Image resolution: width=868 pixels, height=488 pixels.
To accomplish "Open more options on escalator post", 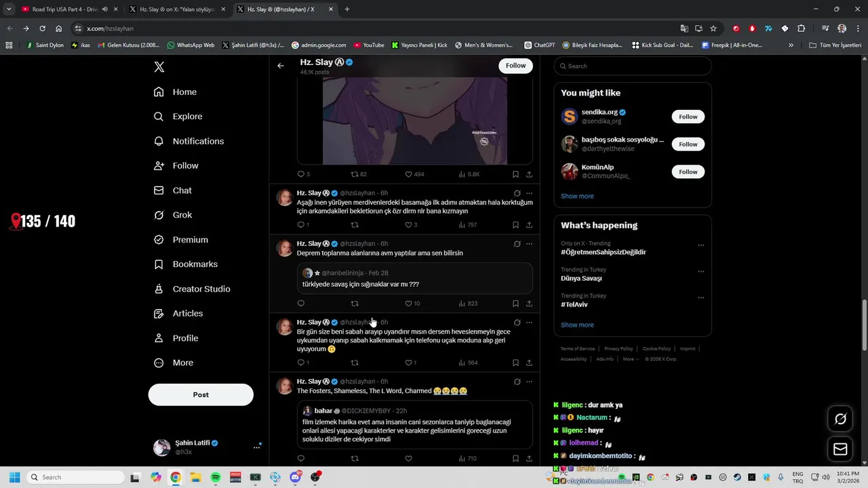I will coord(529,193).
